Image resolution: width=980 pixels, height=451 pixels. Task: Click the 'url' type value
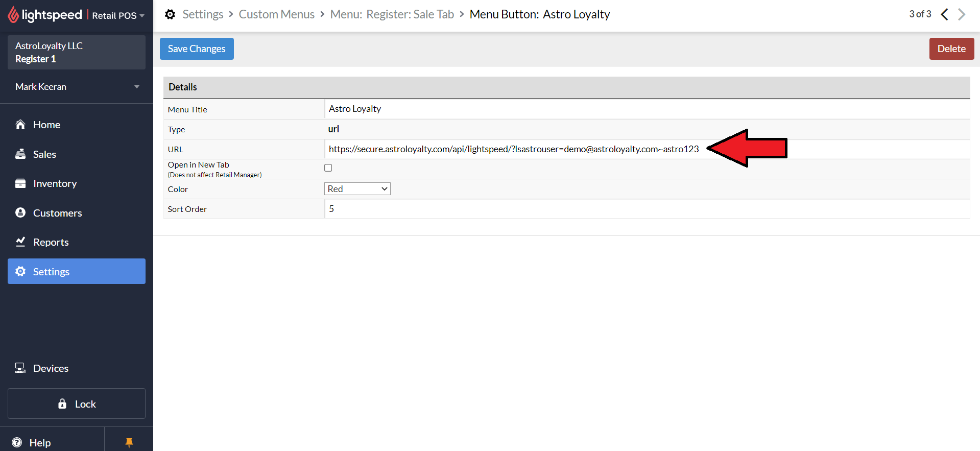point(333,129)
